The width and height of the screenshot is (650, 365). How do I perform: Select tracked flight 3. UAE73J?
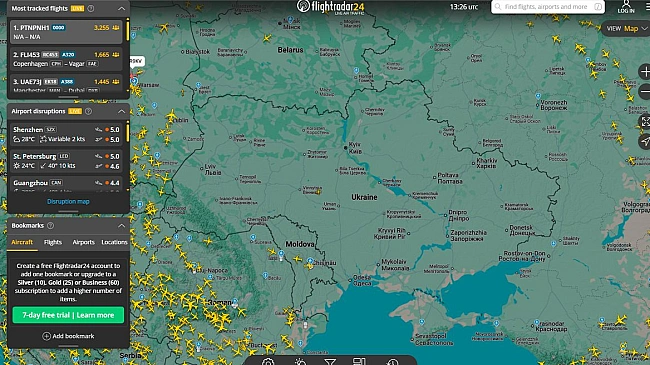coord(66,84)
